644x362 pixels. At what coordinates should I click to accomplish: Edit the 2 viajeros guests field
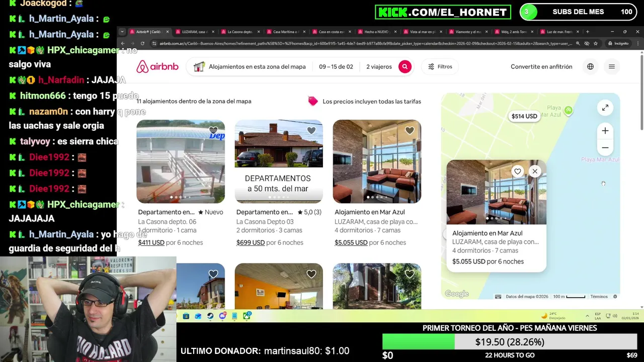[x=379, y=66]
